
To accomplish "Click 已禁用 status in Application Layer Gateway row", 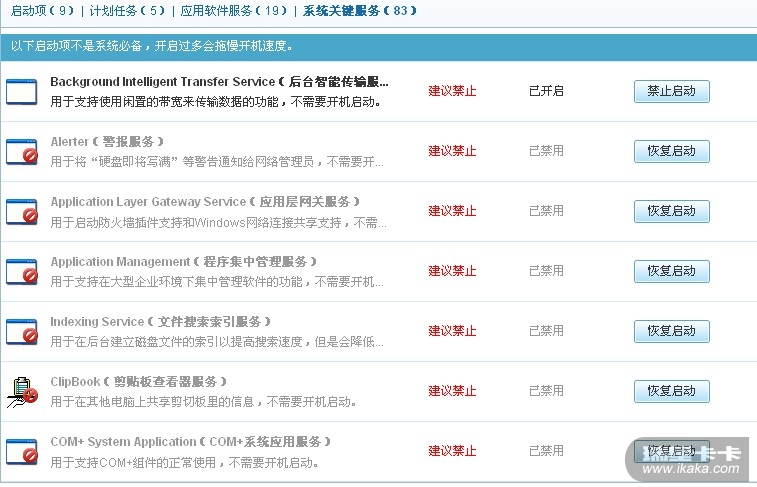I will (546, 210).
